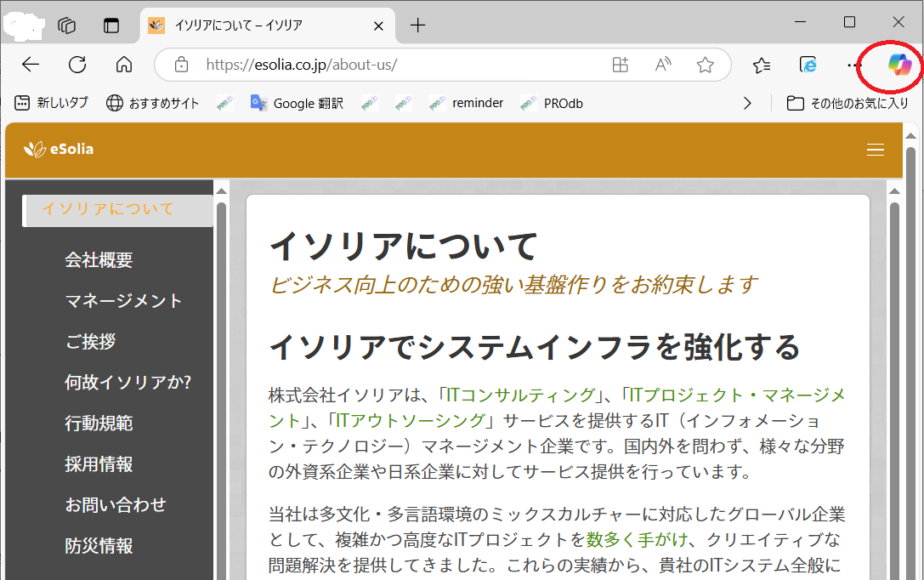Open a new tab with the plus button
Screen dimensions: 924x580
pos(417,26)
